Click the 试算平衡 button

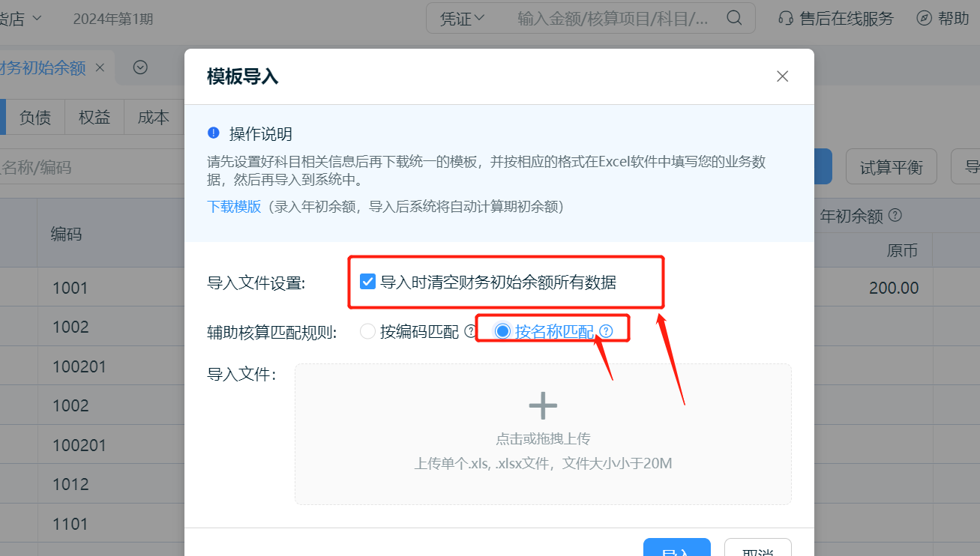[891, 167]
